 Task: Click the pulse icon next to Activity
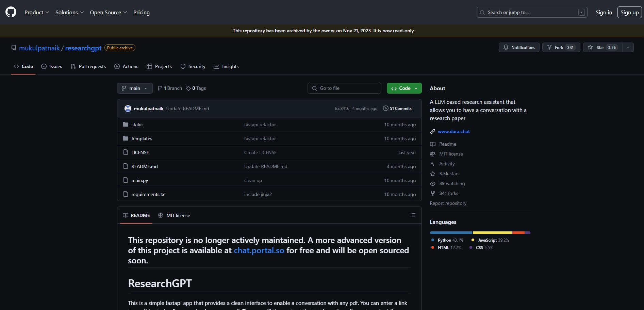click(x=433, y=164)
